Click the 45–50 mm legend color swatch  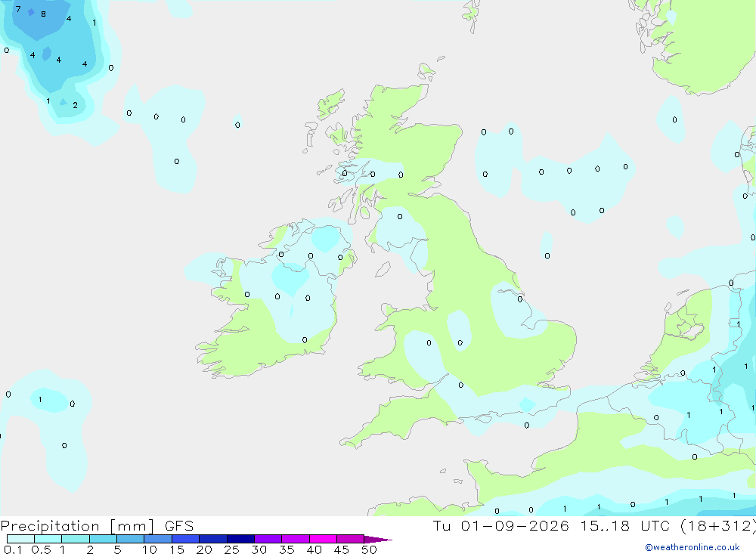tap(351, 539)
